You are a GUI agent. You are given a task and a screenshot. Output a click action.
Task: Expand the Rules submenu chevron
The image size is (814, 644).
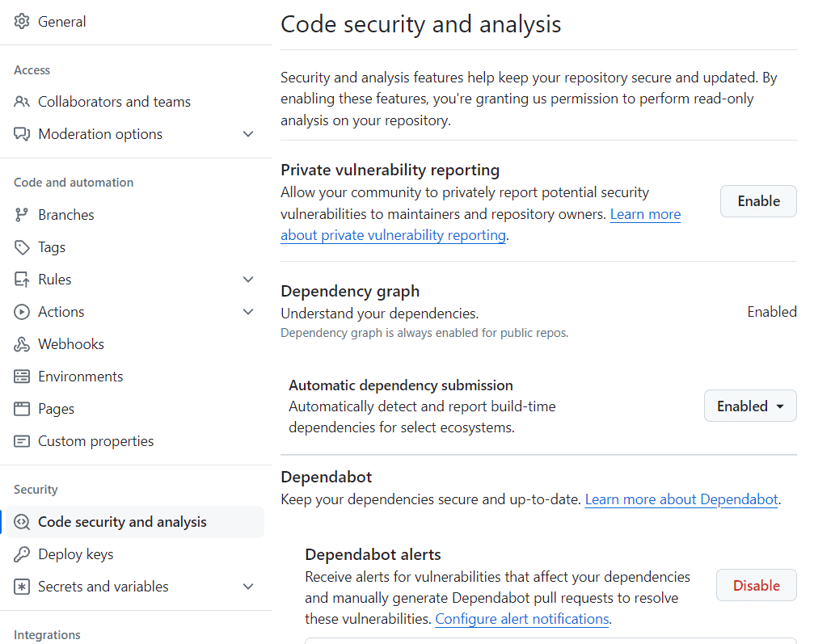248,280
